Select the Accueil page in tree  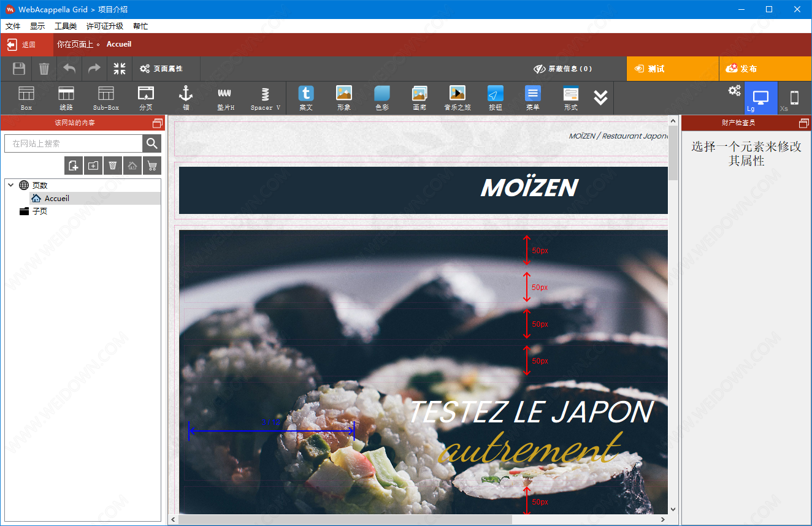57,198
